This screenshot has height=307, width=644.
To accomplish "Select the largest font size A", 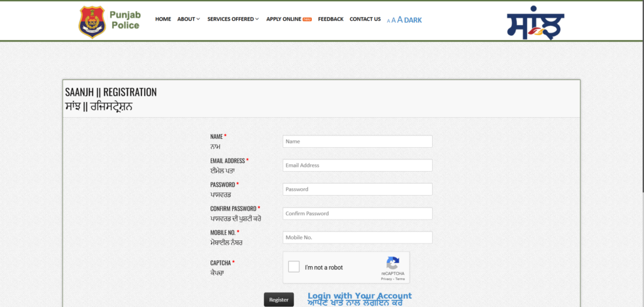I will pyautogui.click(x=399, y=20).
